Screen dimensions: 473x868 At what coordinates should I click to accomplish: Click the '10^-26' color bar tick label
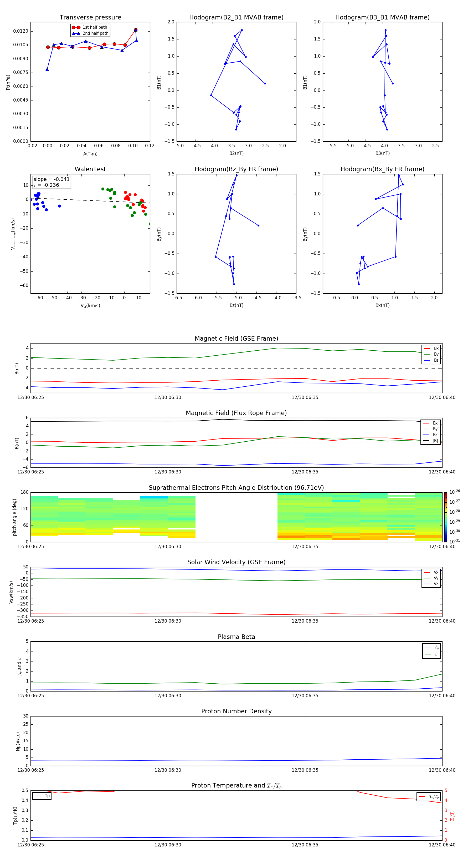[455, 492]
